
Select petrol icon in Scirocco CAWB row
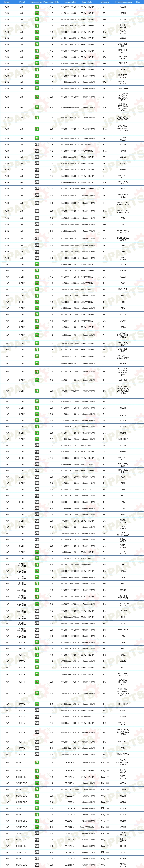click(37, 790)
